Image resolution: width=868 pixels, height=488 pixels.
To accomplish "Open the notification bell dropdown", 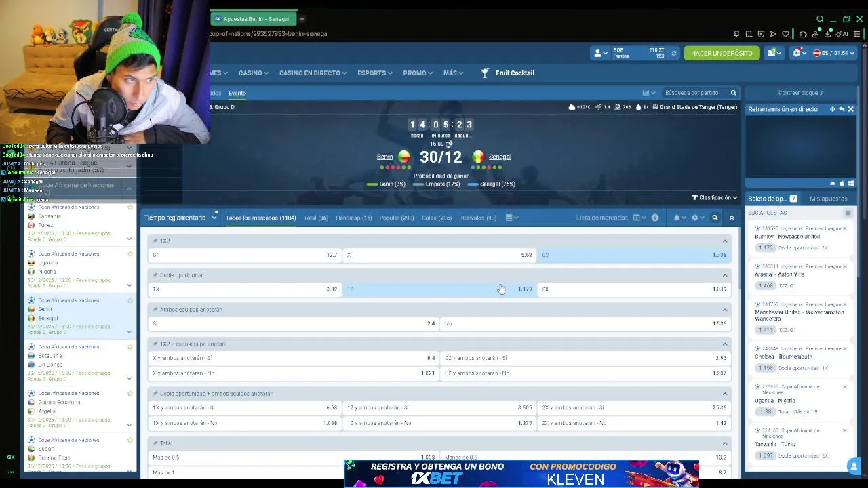I will tap(679, 218).
